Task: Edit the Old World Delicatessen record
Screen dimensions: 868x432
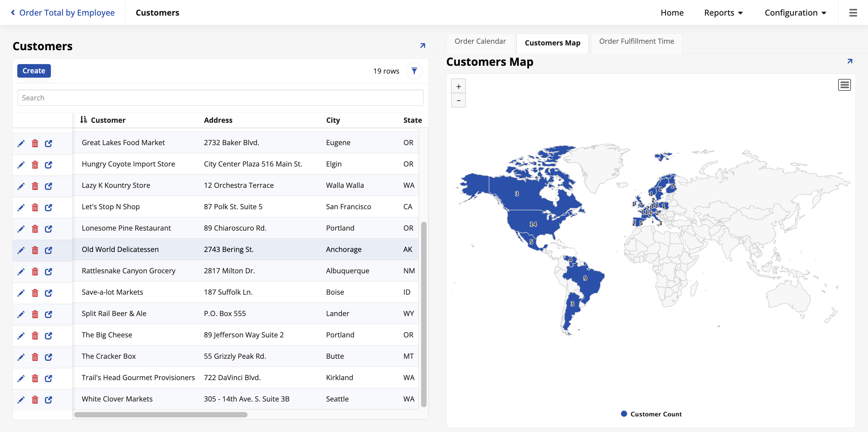Action: pyautogui.click(x=21, y=250)
